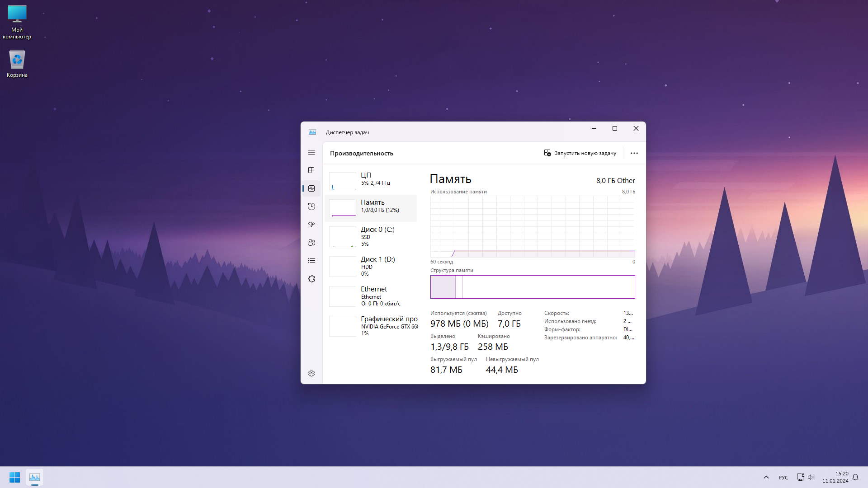The height and width of the screenshot is (488, 868).
Task: Open the Services puzzle icon in sidebar
Action: click(311, 279)
